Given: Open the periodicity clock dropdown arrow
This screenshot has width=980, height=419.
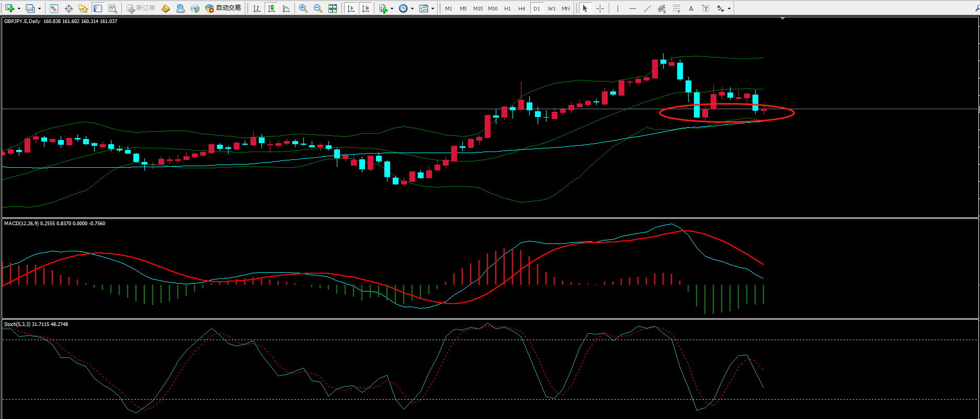Looking at the screenshot, I should pos(412,8).
